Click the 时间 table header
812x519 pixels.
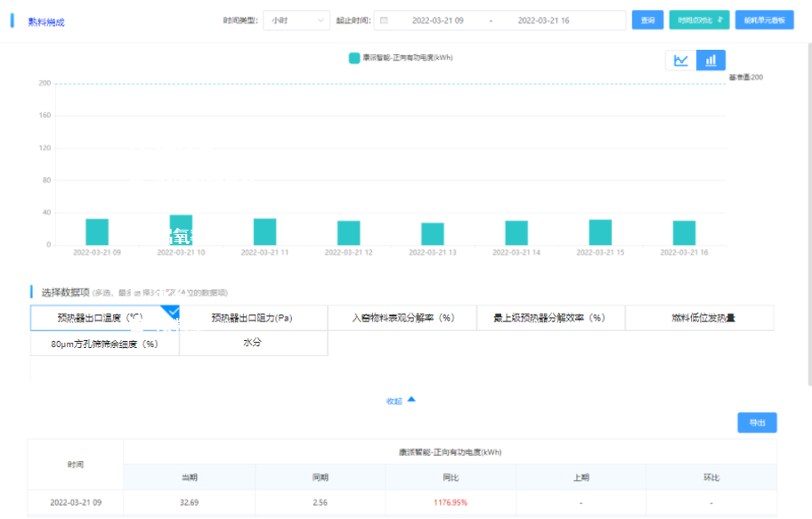(76, 465)
